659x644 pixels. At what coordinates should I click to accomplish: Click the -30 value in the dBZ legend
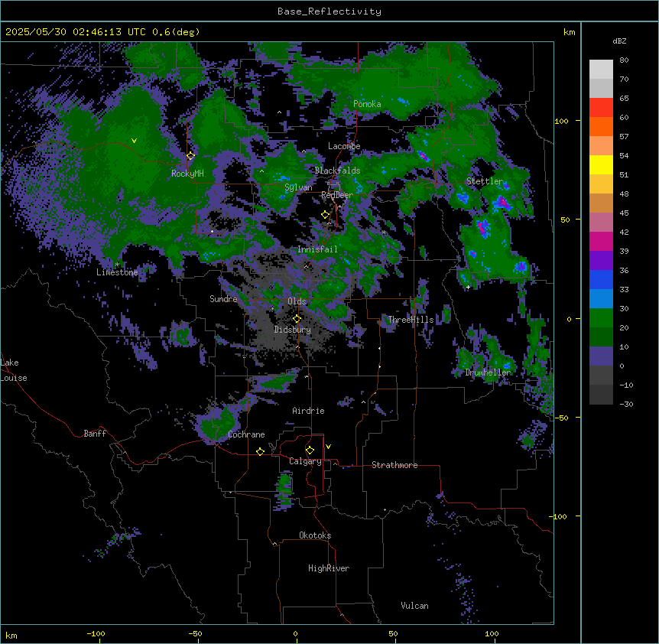(x=626, y=404)
